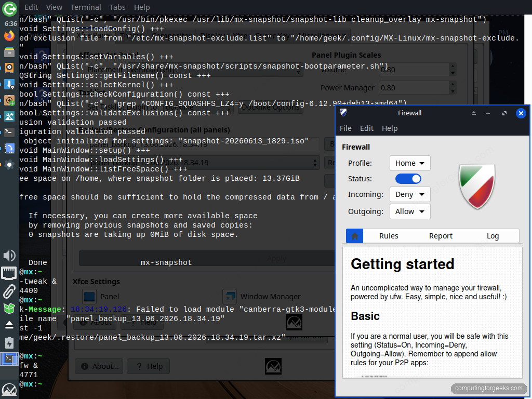The width and height of the screenshot is (532, 399).
Task: Launch Firefox from the dock
Action: [9, 36]
